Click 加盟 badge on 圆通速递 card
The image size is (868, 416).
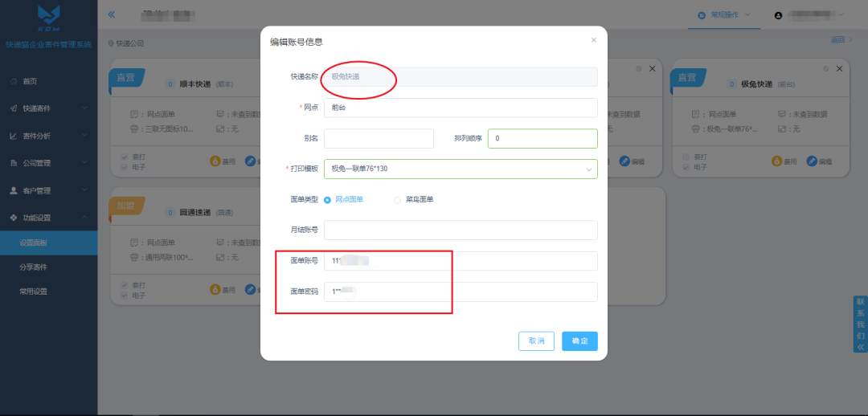coord(127,206)
